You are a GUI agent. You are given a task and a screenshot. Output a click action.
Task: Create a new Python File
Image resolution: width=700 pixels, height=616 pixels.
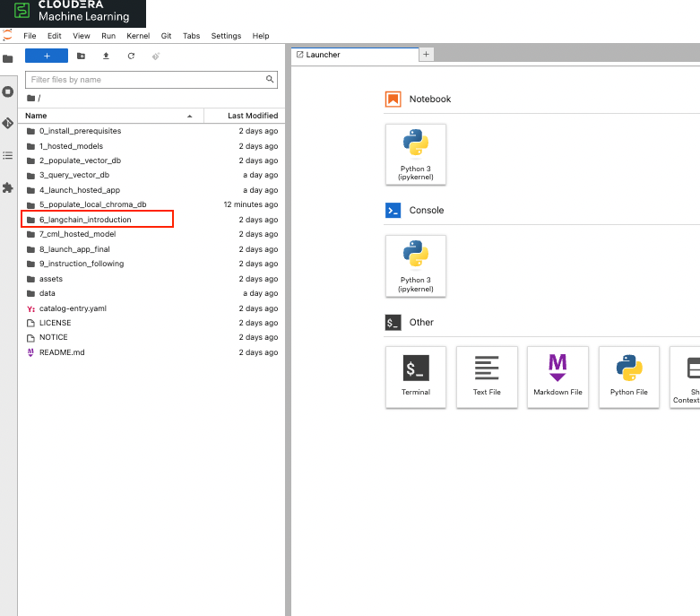pyautogui.click(x=628, y=377)
